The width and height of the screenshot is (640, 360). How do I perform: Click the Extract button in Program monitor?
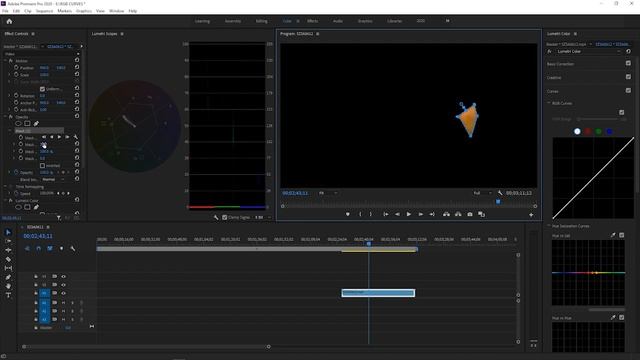458,214
